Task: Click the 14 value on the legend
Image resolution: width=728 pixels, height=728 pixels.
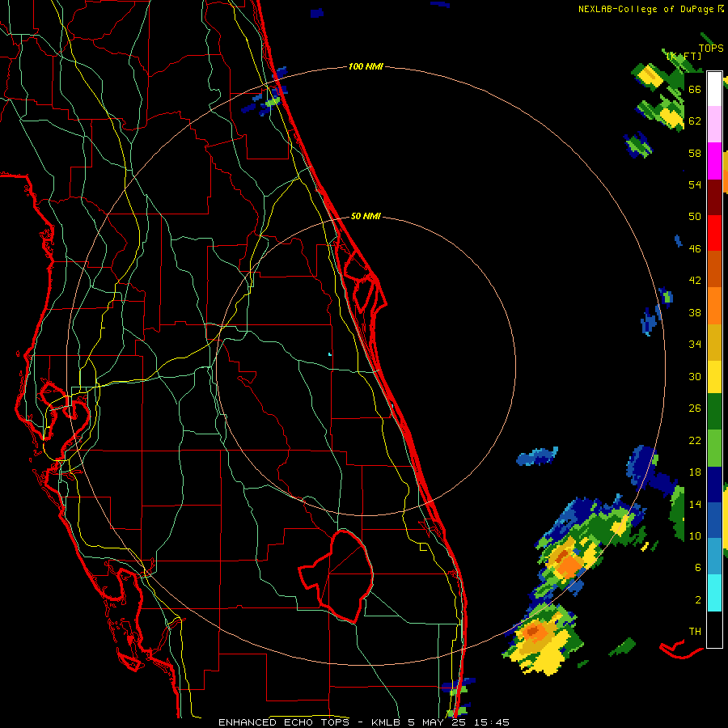Action: (695, 504)
